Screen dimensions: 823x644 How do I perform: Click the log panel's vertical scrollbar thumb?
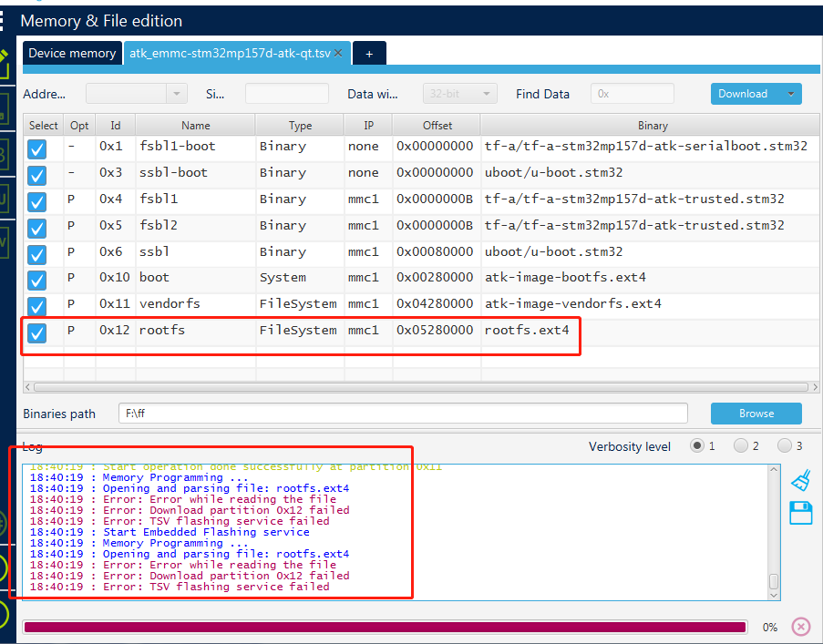pyautogui.click(x=774, y=581)
